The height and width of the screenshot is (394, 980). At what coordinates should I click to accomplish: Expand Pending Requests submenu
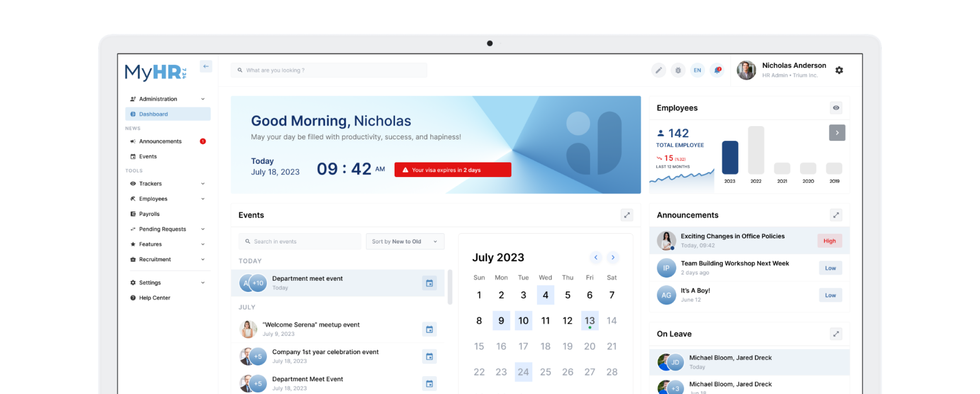(168, 229)
